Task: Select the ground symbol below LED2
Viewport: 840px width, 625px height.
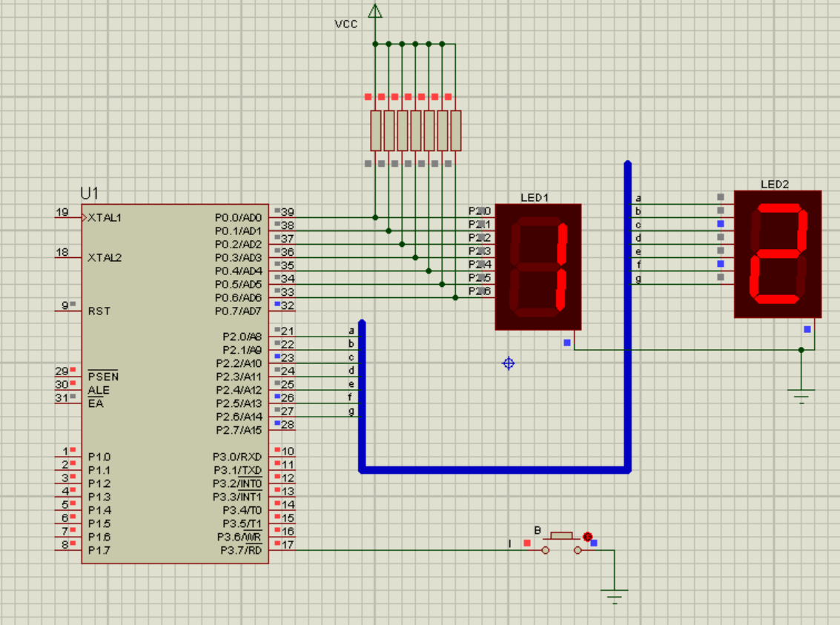Action: (801, 396)
